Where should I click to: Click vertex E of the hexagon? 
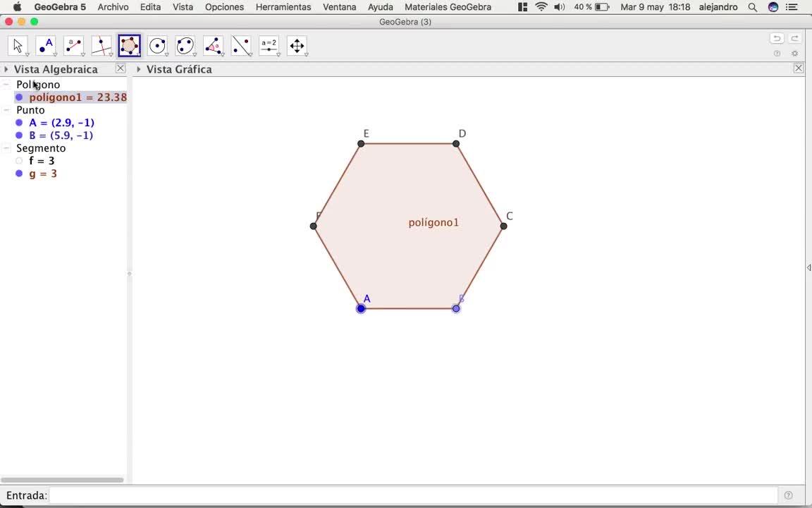pos(361,144)
